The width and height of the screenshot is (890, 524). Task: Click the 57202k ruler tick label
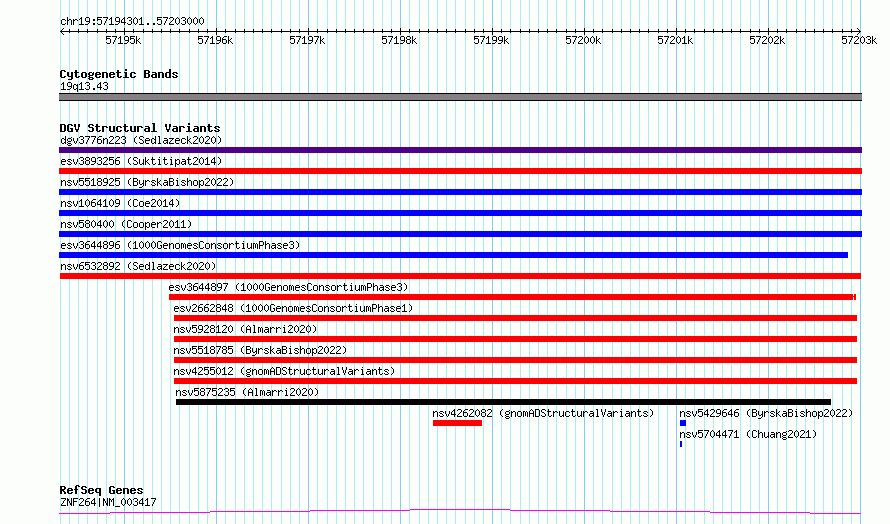tap(767, 40)
